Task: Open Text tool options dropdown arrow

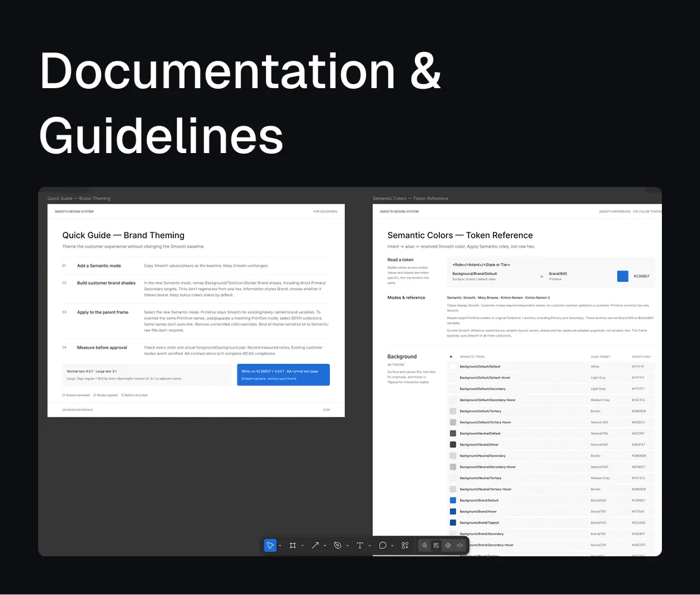Action: (x=370, y=546)
